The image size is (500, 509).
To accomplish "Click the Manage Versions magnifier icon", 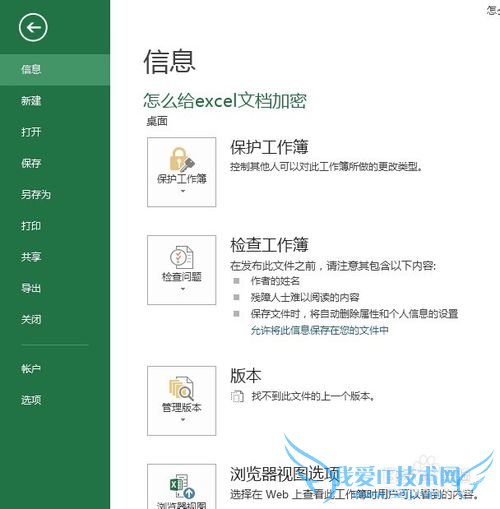I will coord(182,388).
